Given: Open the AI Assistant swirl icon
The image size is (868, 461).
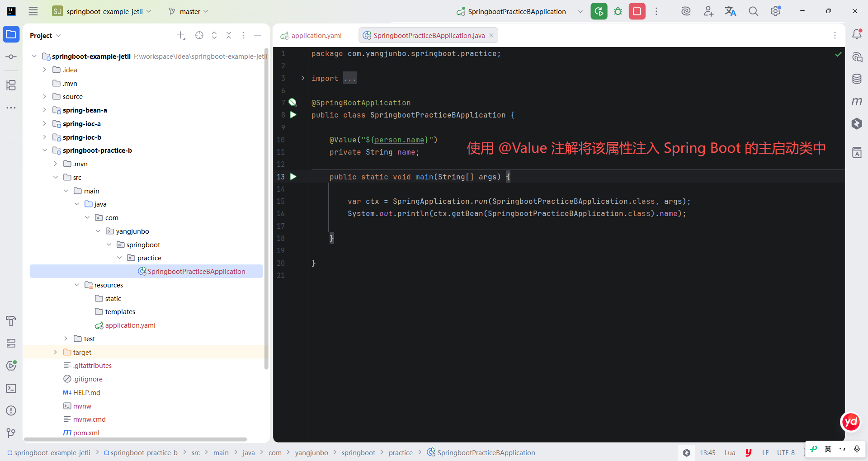Looking at the screenshot, I should click(x=686, y=11).
